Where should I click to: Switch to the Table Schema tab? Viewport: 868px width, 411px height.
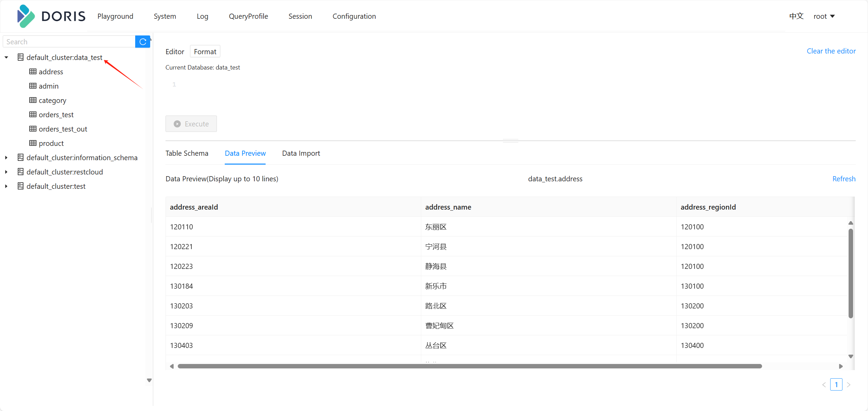click(x=187, y=153)
